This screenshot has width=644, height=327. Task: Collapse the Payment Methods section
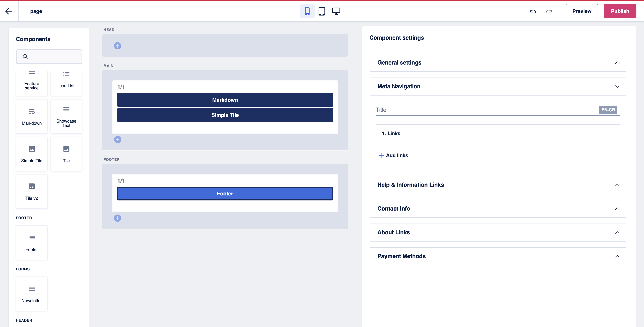tap(617, 256)
